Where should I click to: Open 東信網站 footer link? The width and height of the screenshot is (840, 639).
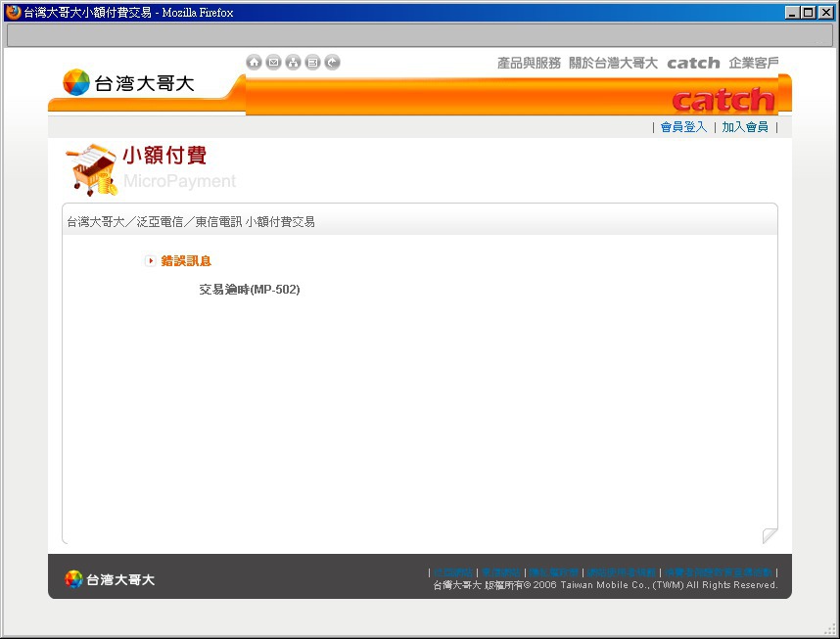[x=501, y=572]
